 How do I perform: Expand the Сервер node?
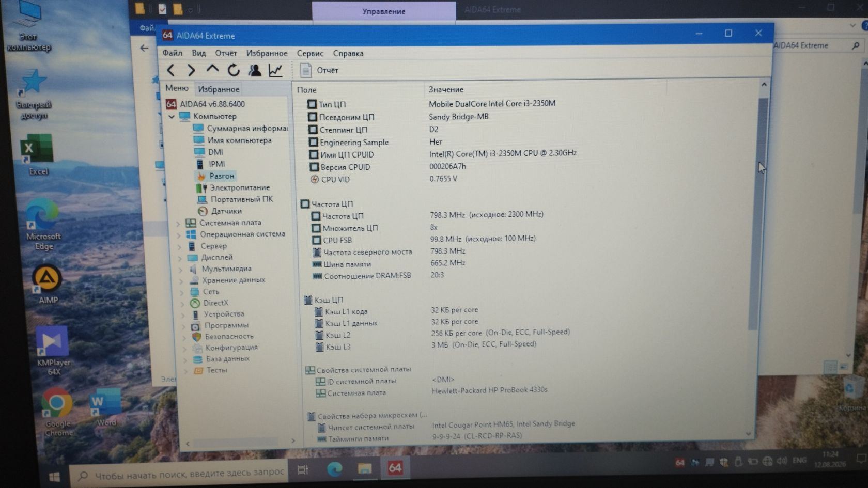click(x=179, y=246)
